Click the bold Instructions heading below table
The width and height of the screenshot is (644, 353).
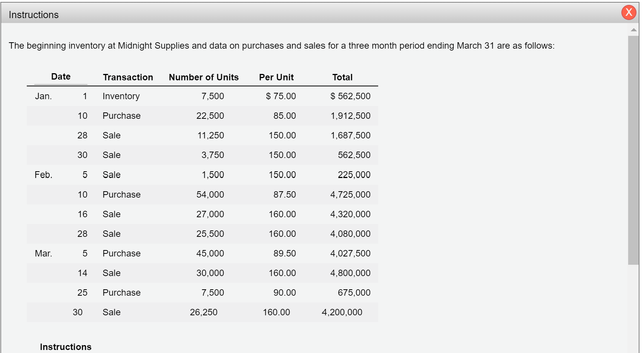pyautogui.click(x=66, y=347)
